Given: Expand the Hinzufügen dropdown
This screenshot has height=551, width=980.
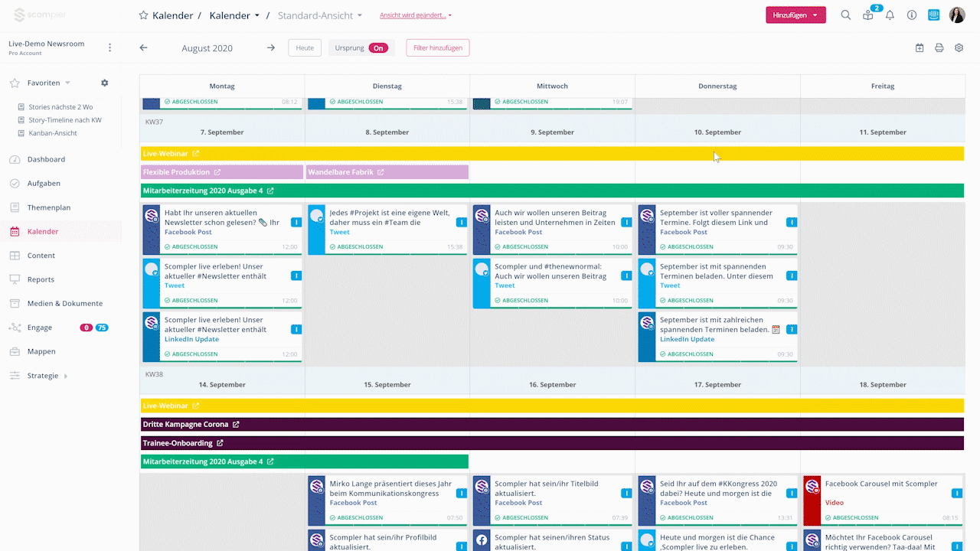Looking at the screenshot, I should click(x=815, y=15).
